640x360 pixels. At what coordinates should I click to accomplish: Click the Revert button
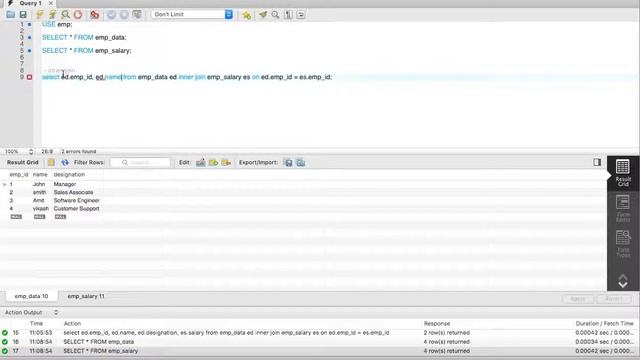[614, 299]
